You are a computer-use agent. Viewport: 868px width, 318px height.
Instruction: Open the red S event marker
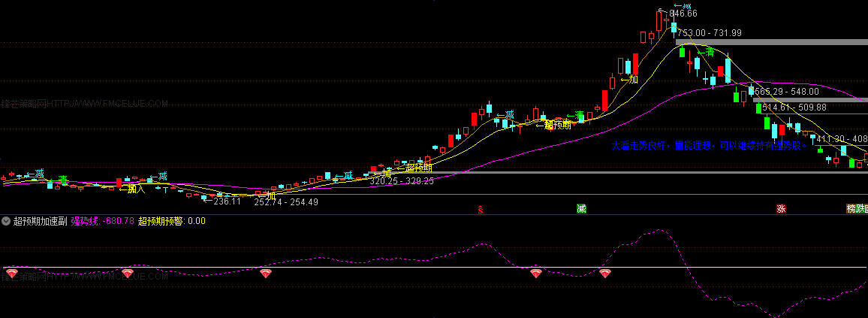481,209
